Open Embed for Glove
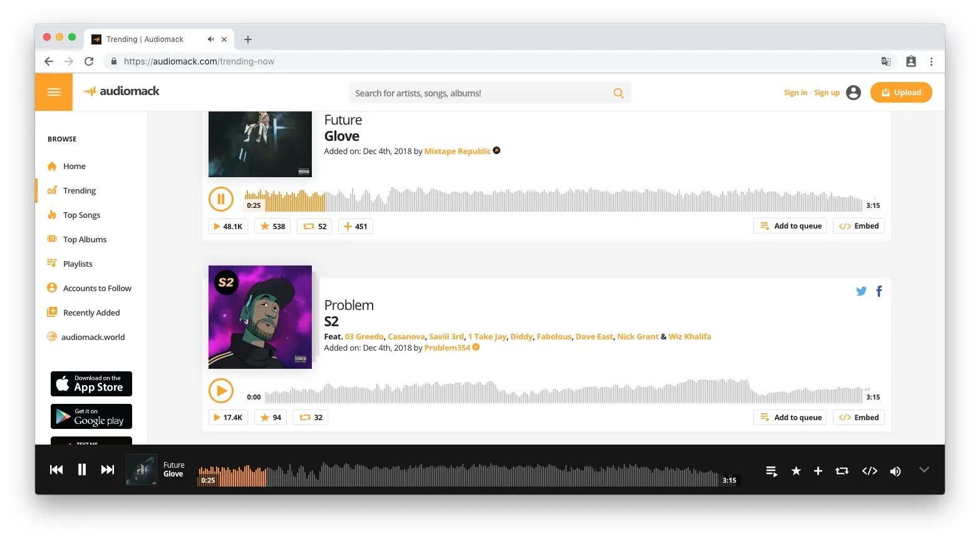This screenshot has width=980, height=541. click(859, 226)
